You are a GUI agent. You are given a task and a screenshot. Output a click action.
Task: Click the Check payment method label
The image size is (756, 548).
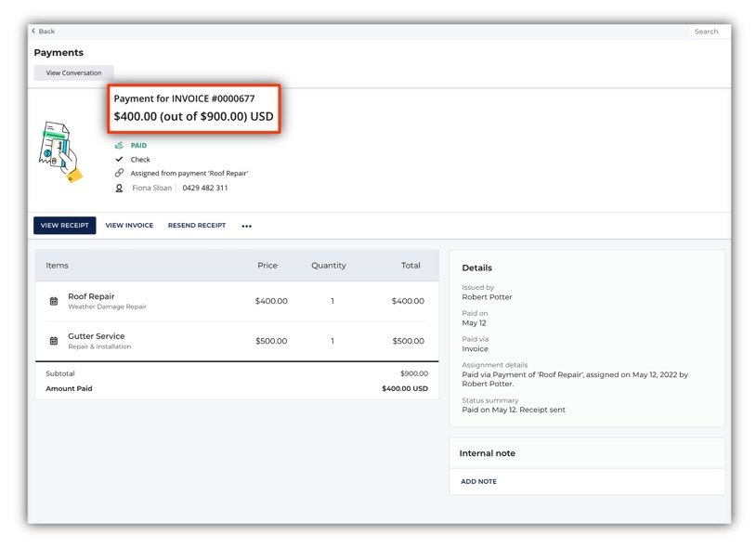140,160
